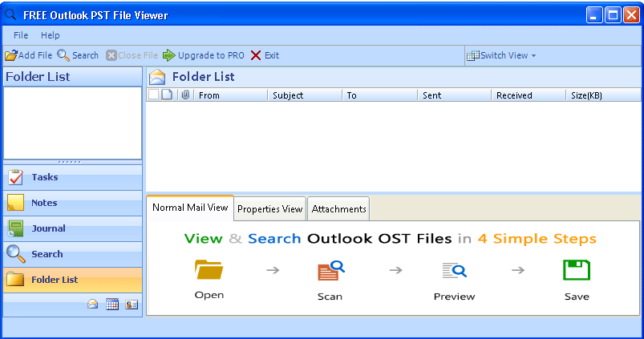Click the small contacts card icon
The height and width of the screenshot is (339, 644).
132,305
